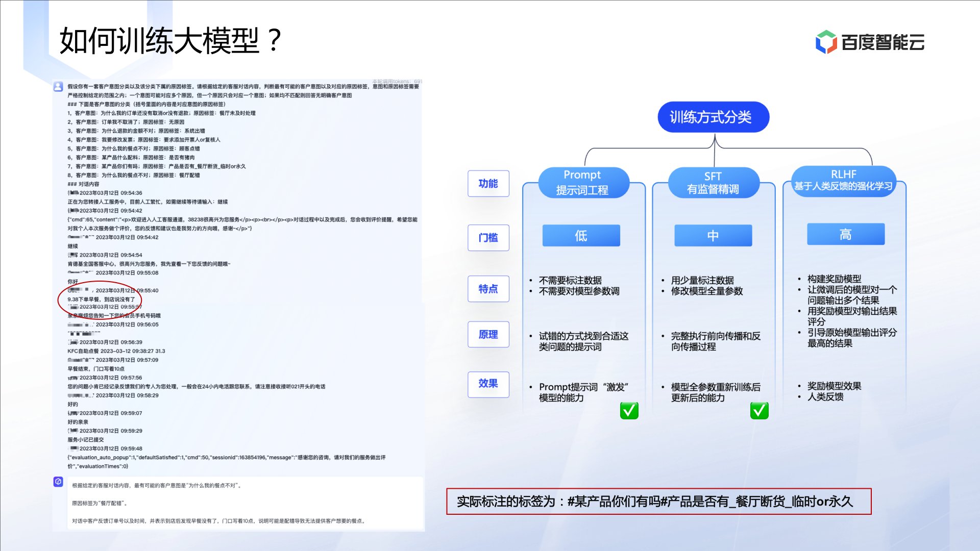Click the text 模型全参数重新训练后更新后的能力

pyautogui.click(x=716, y=392)
